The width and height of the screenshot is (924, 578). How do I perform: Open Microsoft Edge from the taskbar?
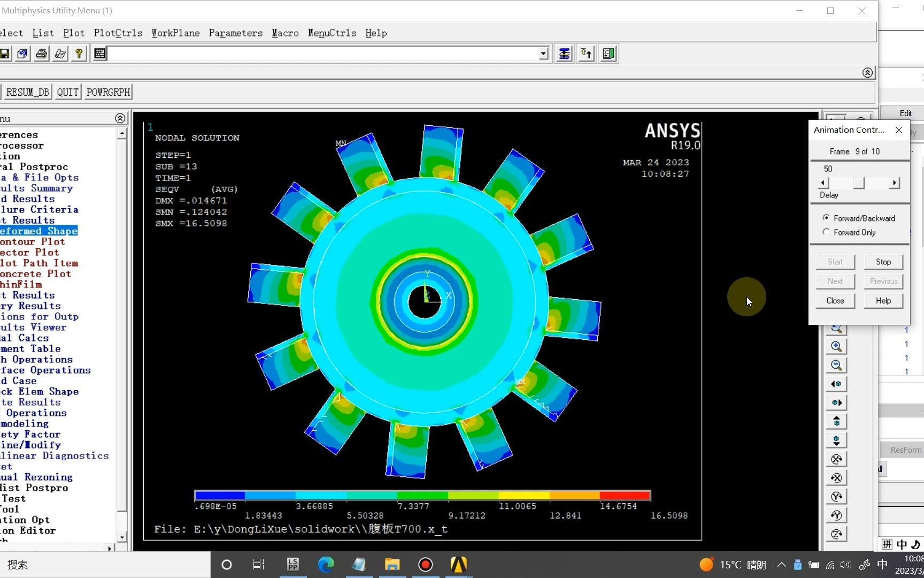[326, 565]
